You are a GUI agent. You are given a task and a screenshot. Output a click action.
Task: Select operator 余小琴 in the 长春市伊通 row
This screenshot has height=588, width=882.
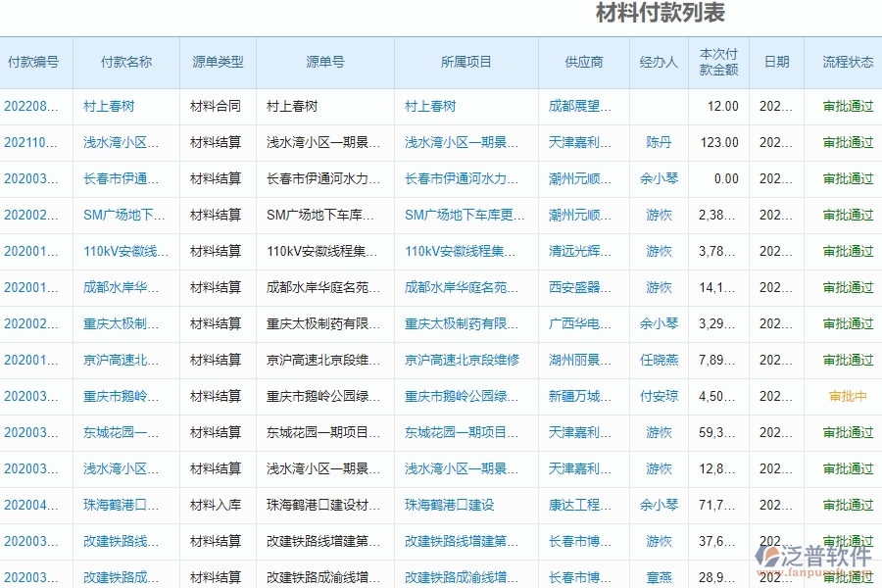coord(658,178)
